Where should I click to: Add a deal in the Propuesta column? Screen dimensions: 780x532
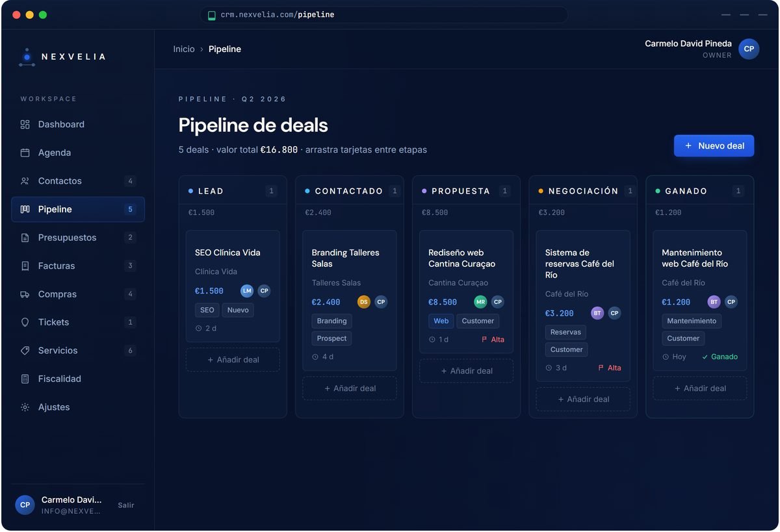click(466, 371)
